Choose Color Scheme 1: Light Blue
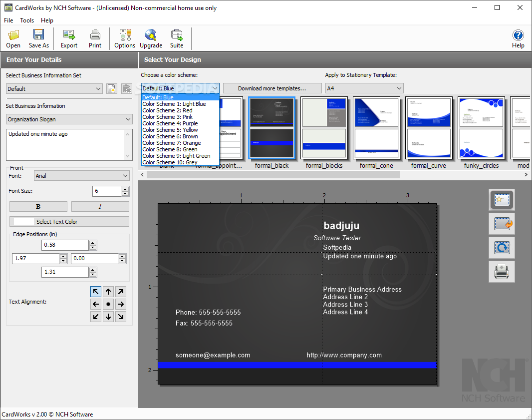The image size is (532, 420). [180, 104]
